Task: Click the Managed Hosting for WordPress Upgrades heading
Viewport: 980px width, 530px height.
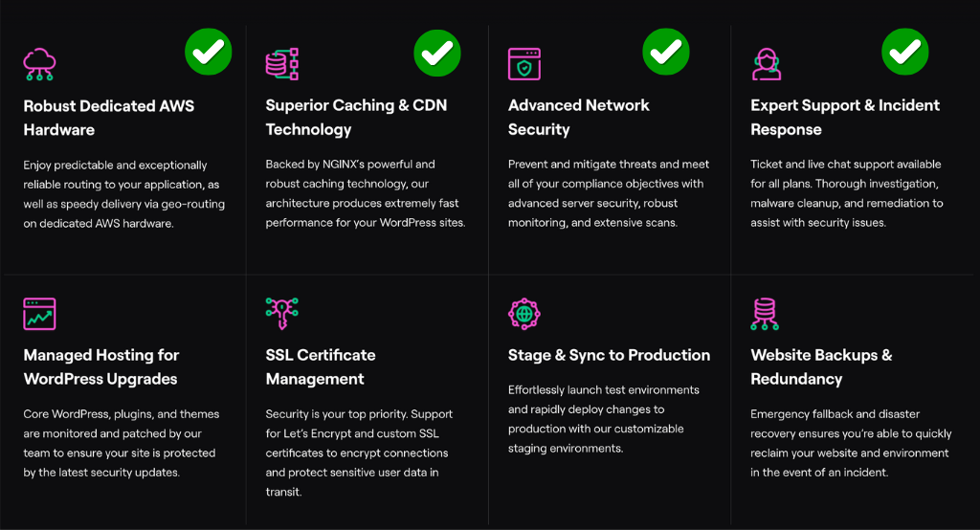Action: tap(101, 367)
